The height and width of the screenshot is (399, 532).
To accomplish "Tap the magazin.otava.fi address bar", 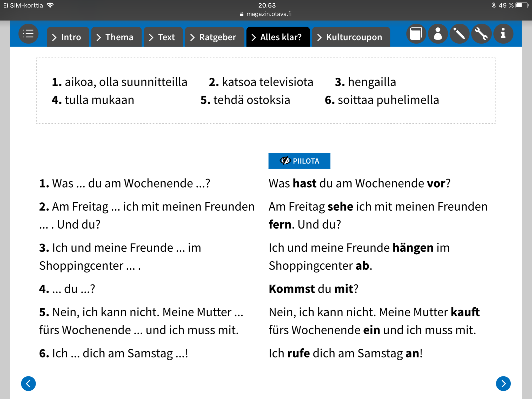I will 266,14.
